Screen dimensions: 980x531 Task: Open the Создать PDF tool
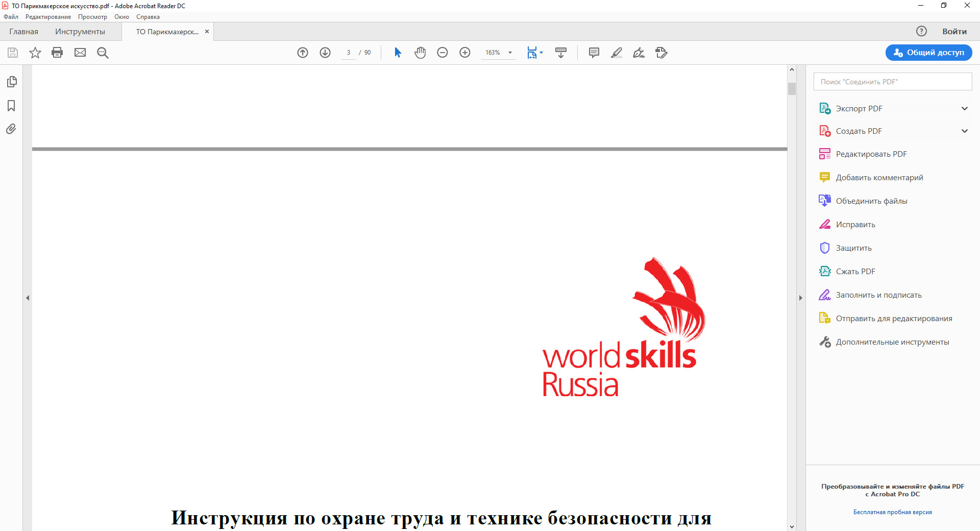pos(859,131)
